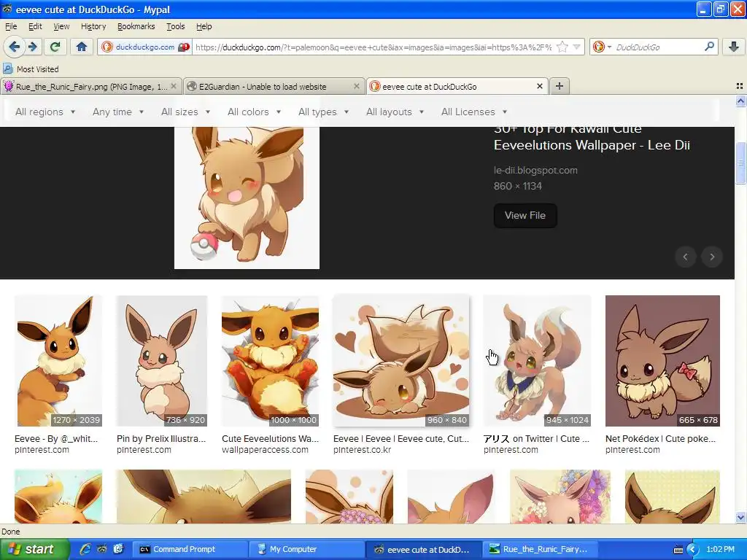
Task: Open the URL bar history dropdown arrow
Action: click(576, 47)
